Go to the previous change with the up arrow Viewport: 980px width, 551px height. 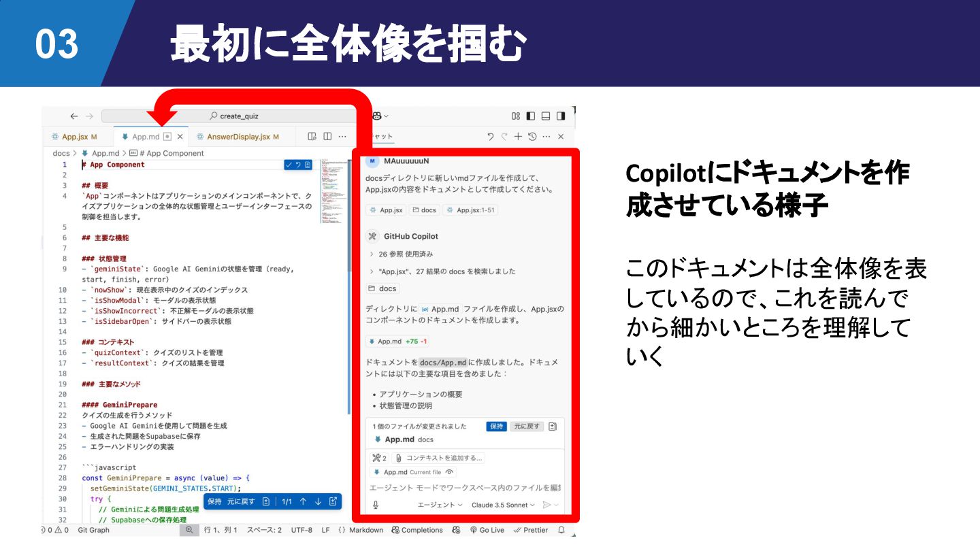[x=303, y=501]
